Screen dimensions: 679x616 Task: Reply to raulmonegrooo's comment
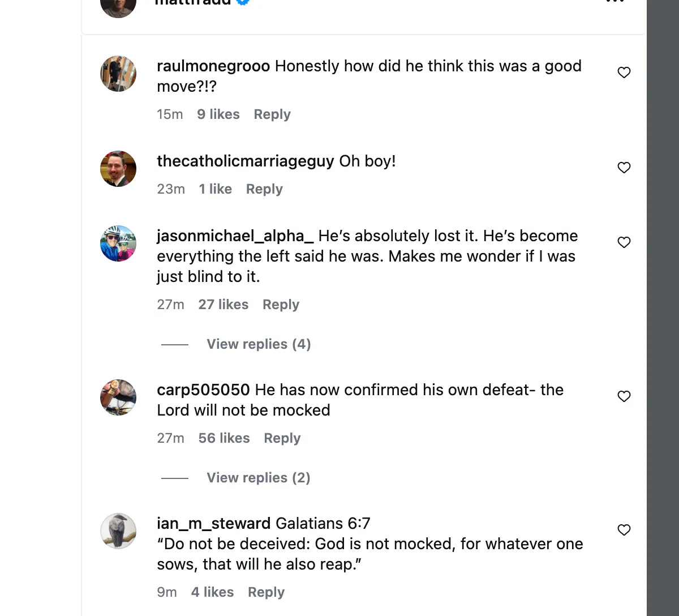point(272,114)
